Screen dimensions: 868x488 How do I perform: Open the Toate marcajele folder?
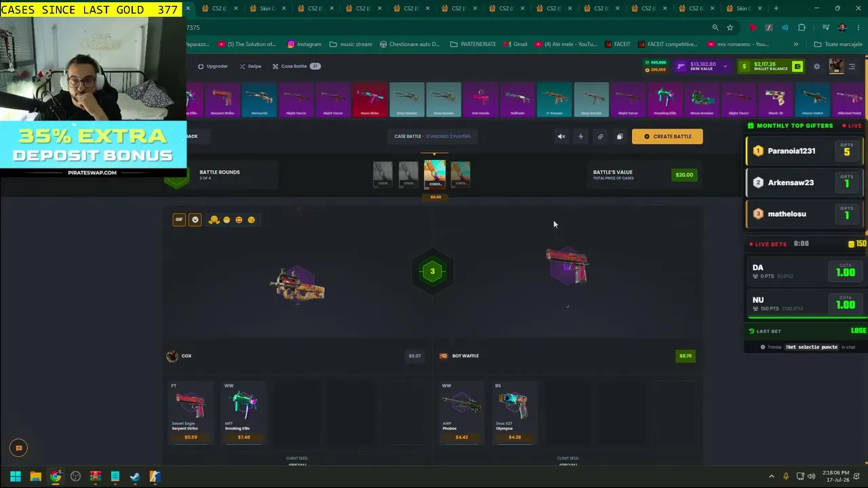click(838, 44)
